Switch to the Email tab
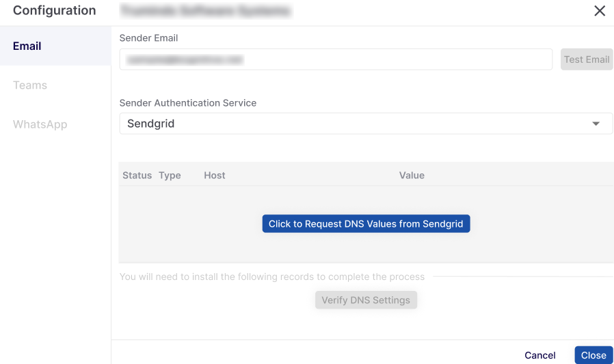 (27, 46)
